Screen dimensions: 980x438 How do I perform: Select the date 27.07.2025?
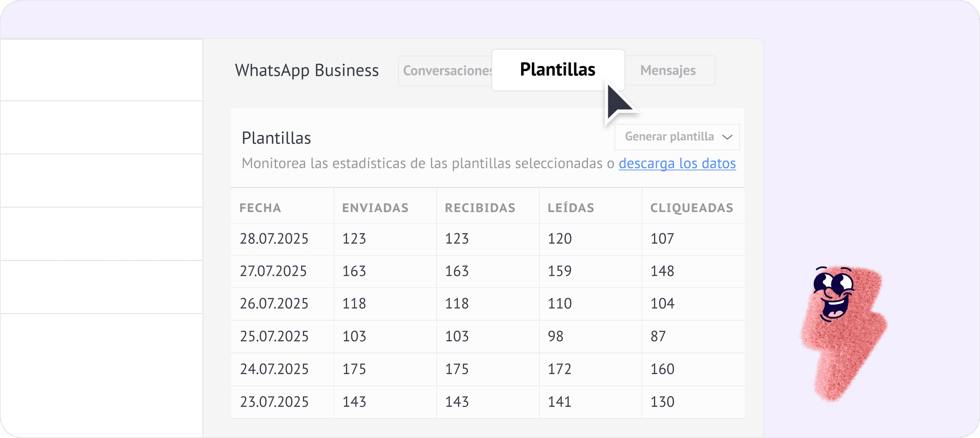click(273, 271)
